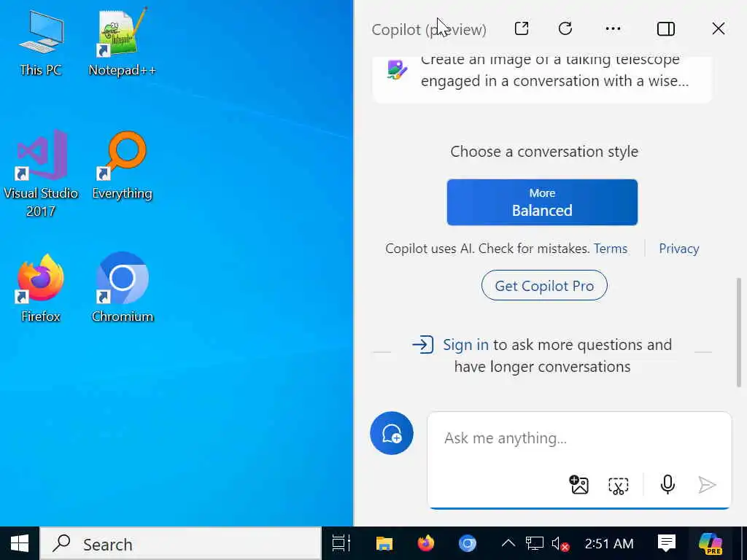This screenshot has height=560, width=747.
Task: Open Chromium from the taskbar
Action: tap(468, 543)
